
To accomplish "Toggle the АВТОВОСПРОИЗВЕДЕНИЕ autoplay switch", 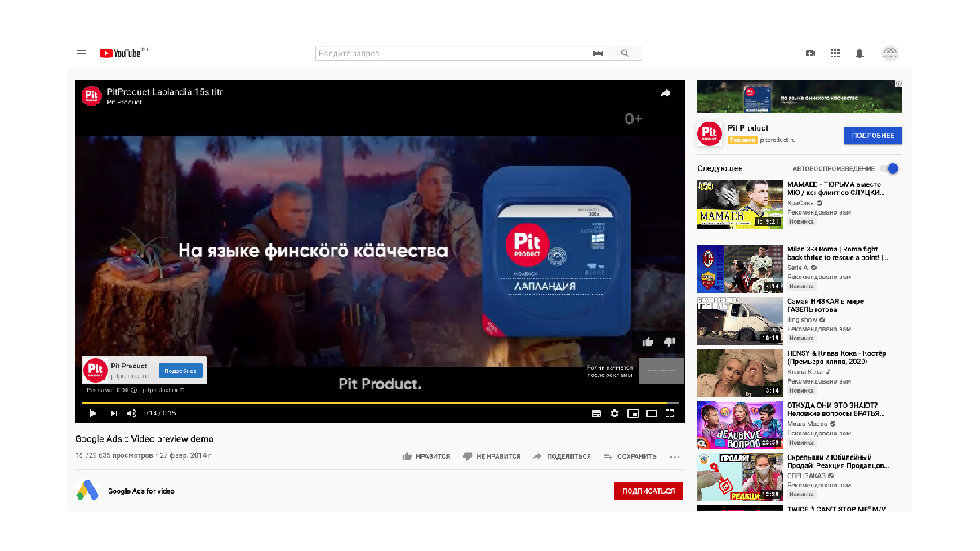I will click(890, 168).
